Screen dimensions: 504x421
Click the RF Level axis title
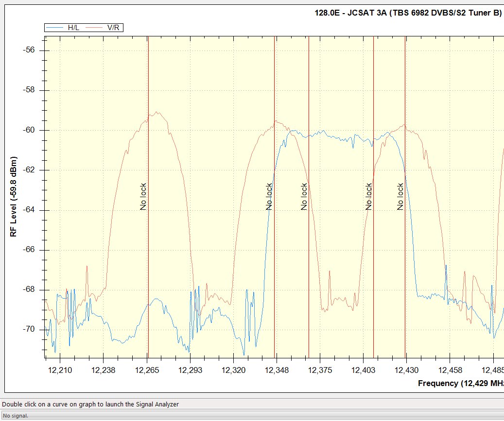coord(13,197)
